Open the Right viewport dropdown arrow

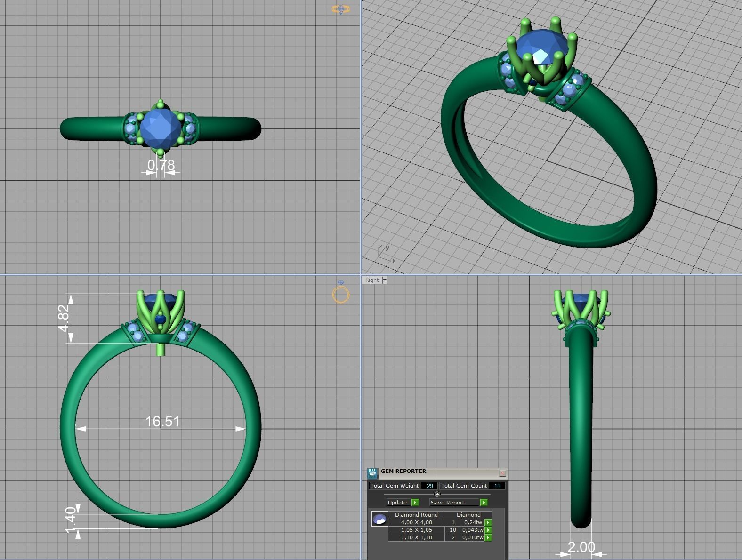pos(385,280)
